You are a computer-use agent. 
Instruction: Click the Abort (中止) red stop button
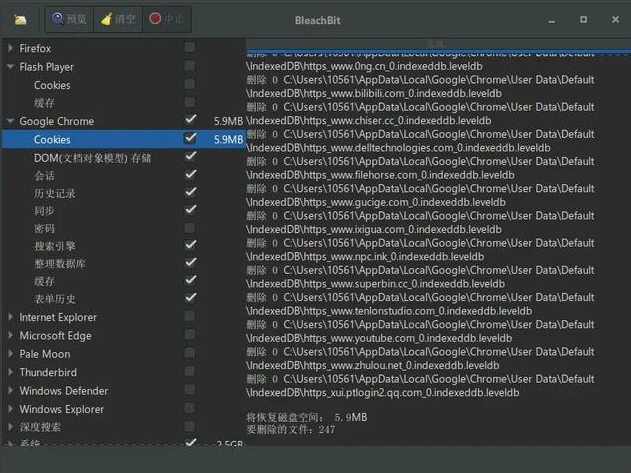167,19
